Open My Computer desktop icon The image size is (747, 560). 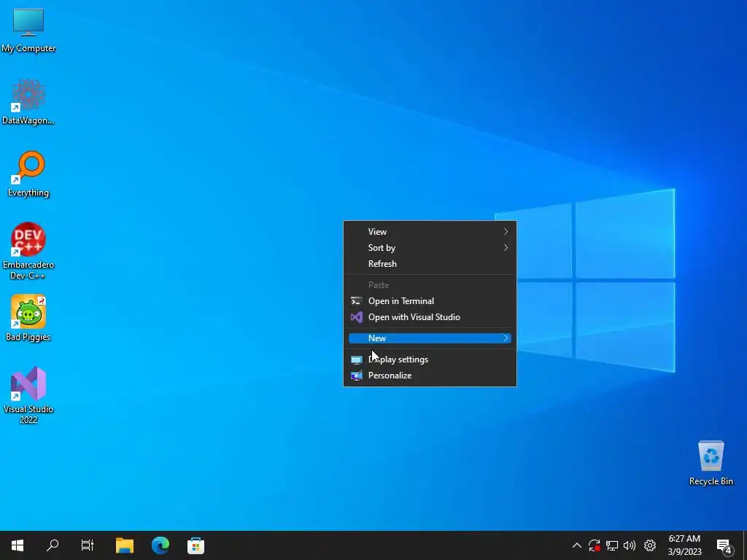click(x=28, y=31)
